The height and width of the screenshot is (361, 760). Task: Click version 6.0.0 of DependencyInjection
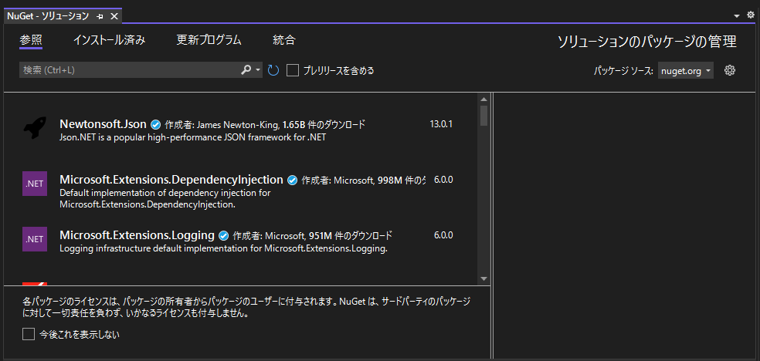pos(443,180)
